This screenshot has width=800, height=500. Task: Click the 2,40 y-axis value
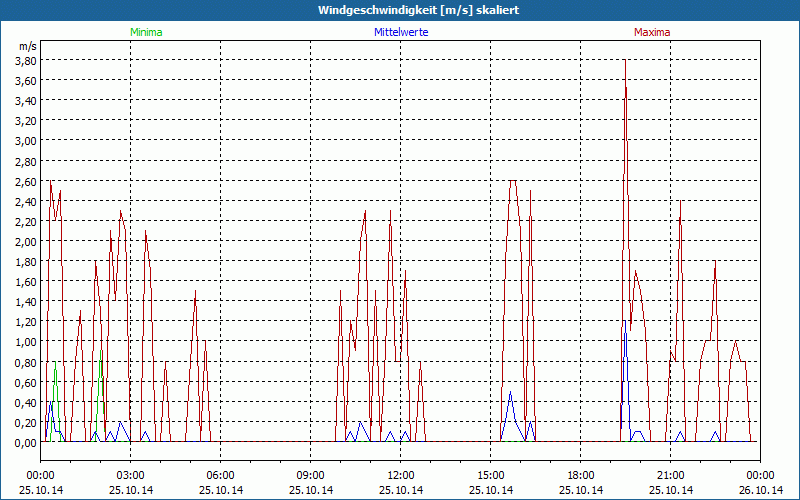[x=26, y=202]
